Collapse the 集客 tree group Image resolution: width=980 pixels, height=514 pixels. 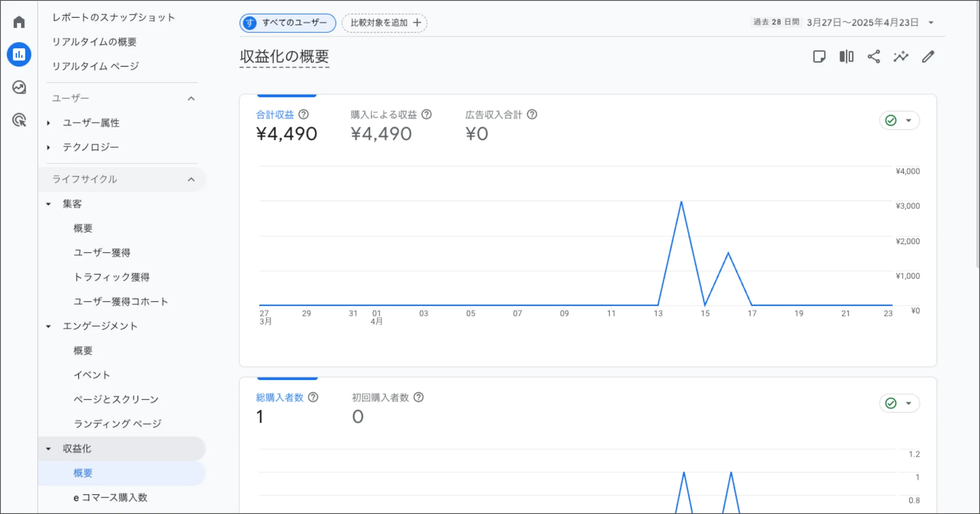48,204
